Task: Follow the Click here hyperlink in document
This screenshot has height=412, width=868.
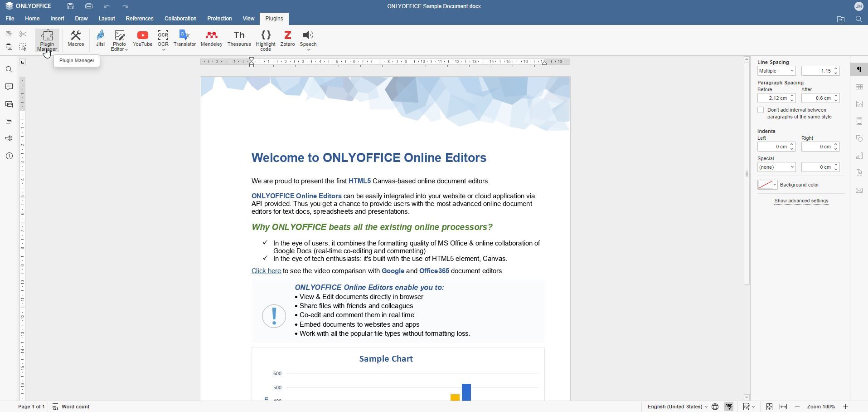Action: pos(266,270)
